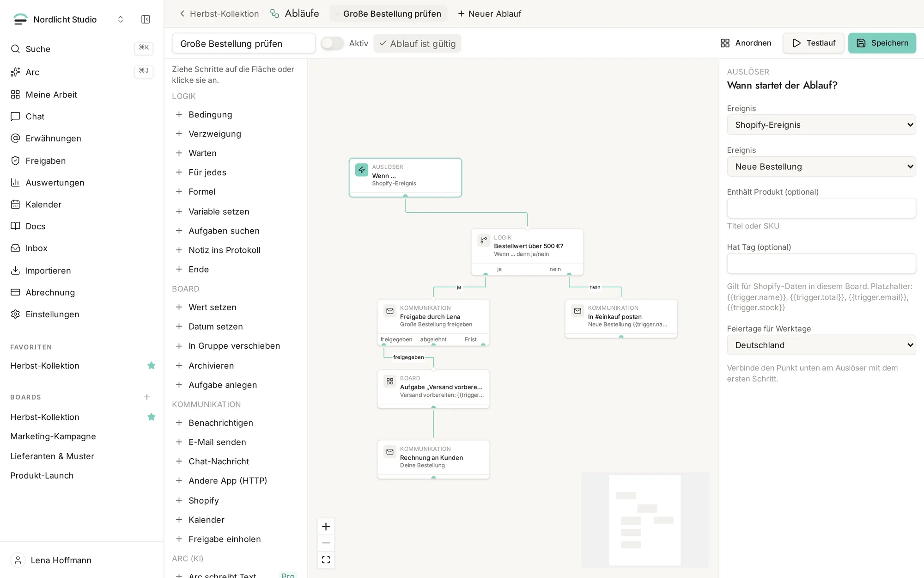Open Inbox in sidebar
This screenshot has width=924, height=578.
tap(82, 248)
